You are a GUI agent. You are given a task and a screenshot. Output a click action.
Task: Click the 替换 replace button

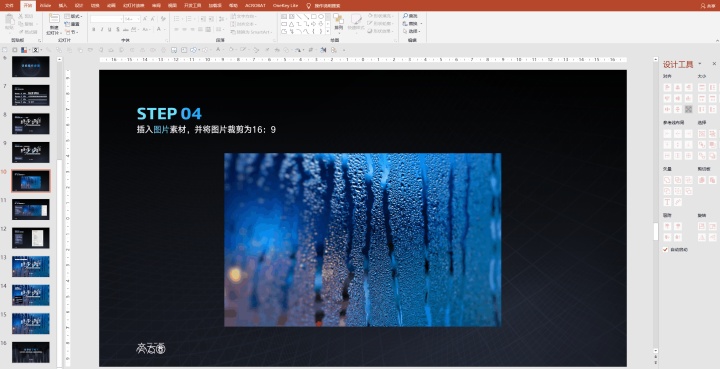coord(412,23)
